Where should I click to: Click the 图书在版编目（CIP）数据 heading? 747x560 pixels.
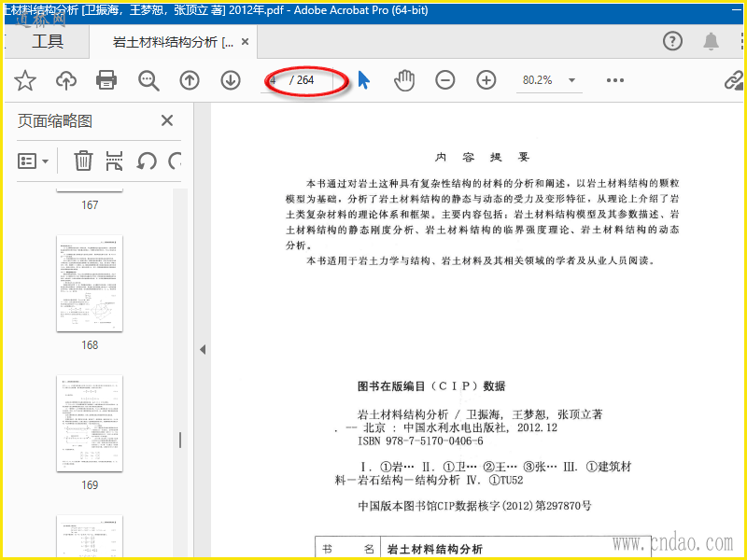tap(431, 386)
